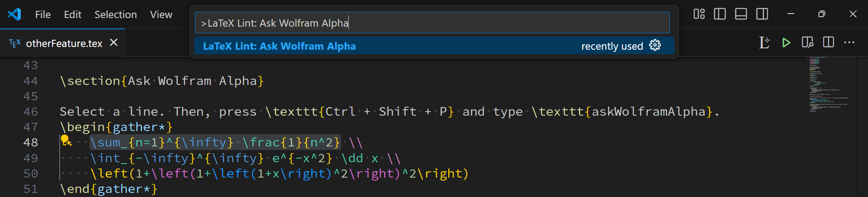Viewport: 868px width, 197px height.
Task: Open the File menu
Action: 43,14
